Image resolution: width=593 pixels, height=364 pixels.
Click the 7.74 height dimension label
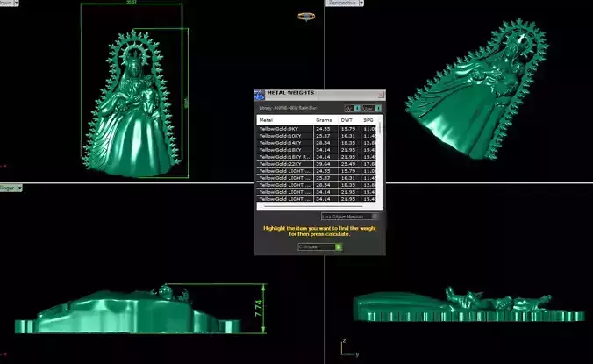tap(259, 309)
